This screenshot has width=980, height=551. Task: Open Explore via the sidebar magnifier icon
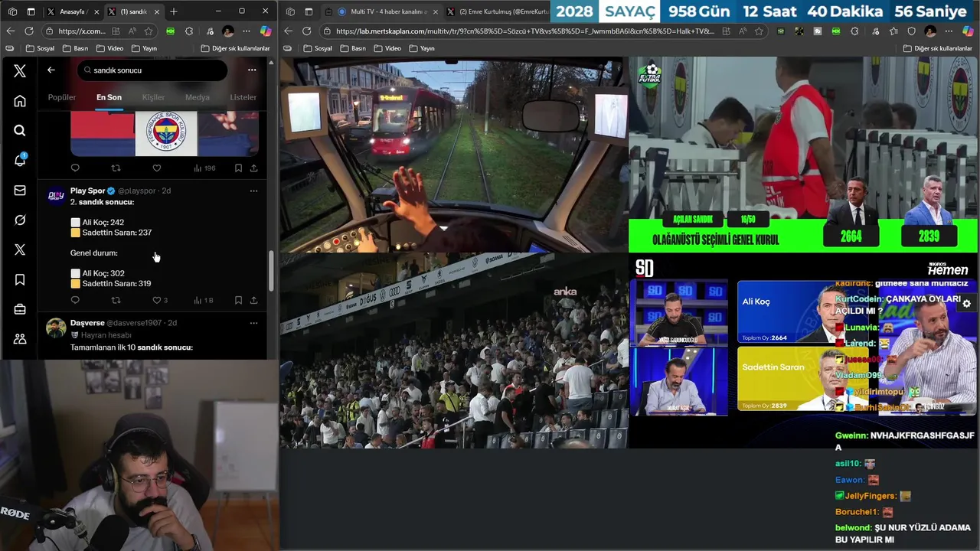click(20, 131)
